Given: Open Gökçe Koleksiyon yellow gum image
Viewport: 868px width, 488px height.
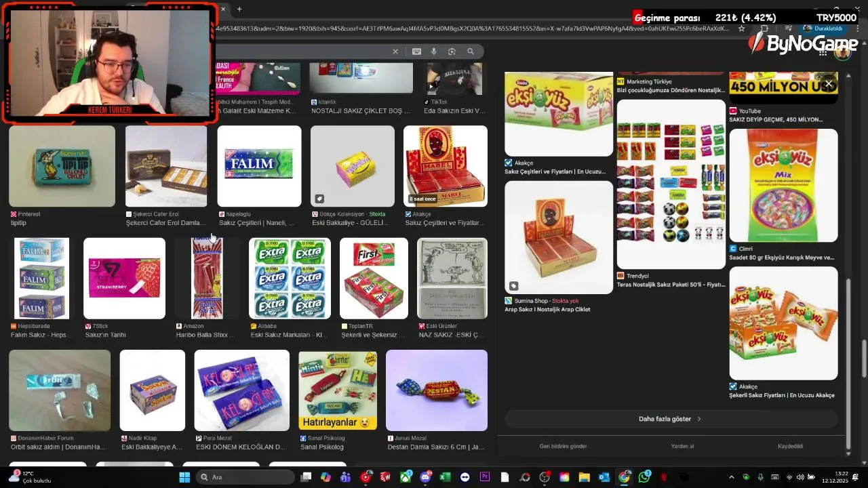Looking at the screenshot, I should click(x=352, y=166).
